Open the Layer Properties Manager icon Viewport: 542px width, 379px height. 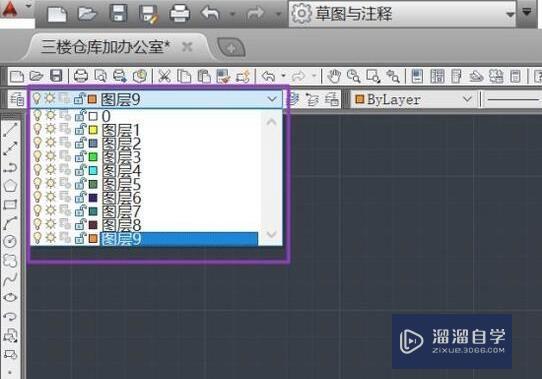click(17, 100)
